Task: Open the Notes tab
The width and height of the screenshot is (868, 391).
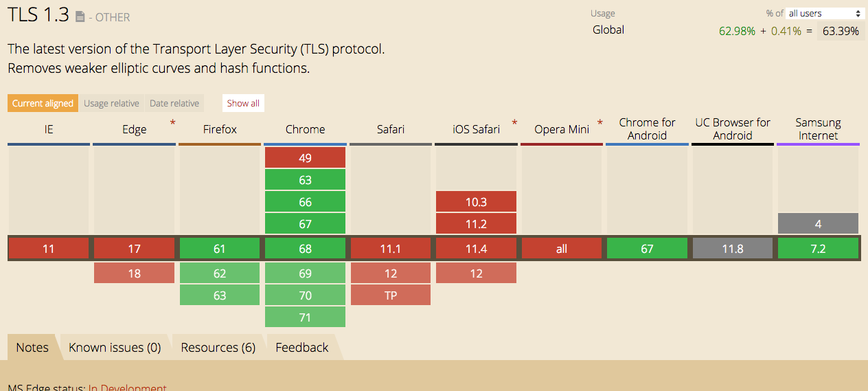Action: pyautogui.click(x=32, y=347)
